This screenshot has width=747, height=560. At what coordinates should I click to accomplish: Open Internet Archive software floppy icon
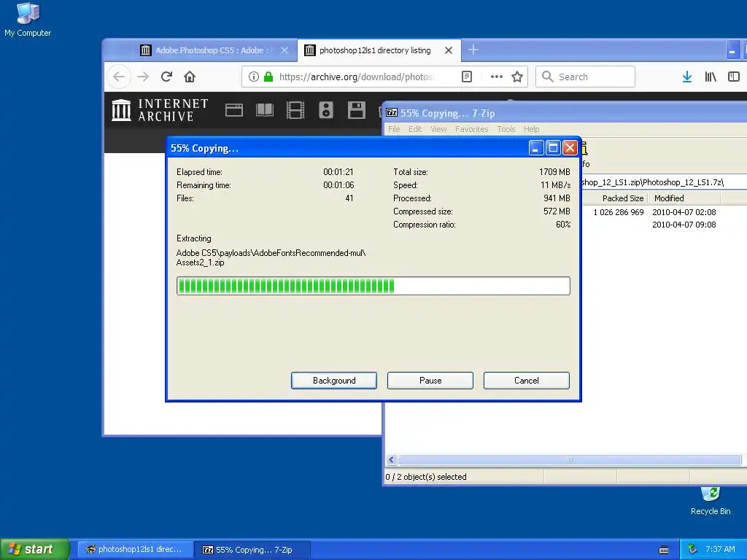tap(356, 110)
